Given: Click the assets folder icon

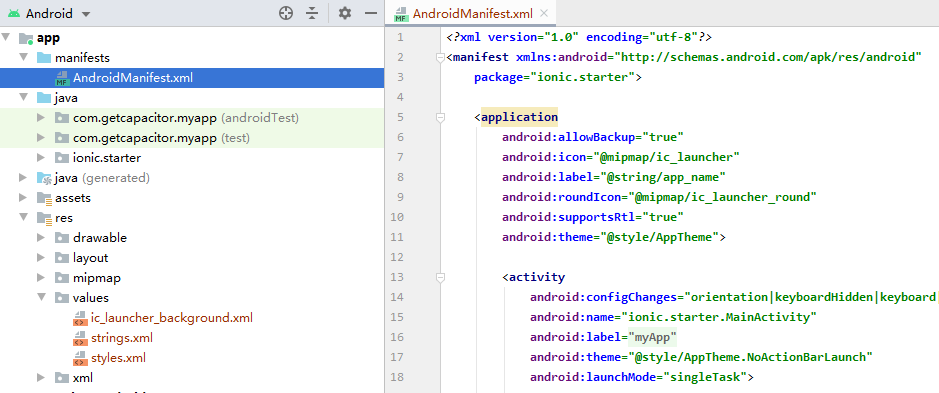Looking at the screenshot, I should coord(44,198).
